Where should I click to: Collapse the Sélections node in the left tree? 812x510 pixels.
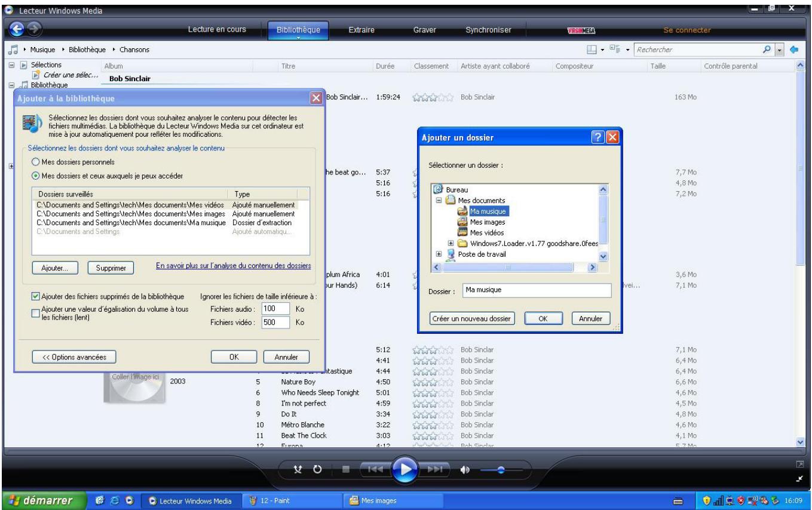pos(13,64)
